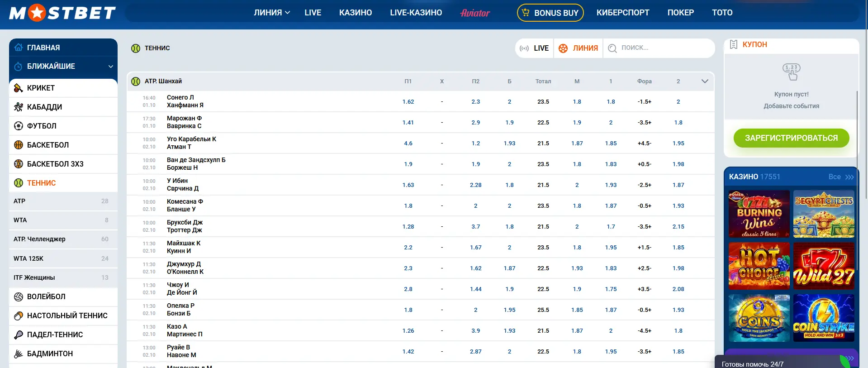Click the empty coupon hand-tap icon
The image size is (868, 368).
pos(792,72)
